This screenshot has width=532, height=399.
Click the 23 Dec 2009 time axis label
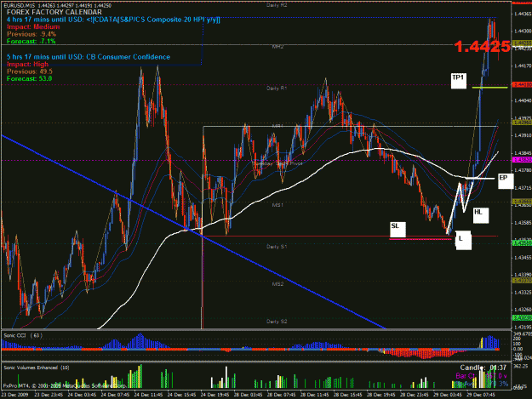[x=15, y=395]
